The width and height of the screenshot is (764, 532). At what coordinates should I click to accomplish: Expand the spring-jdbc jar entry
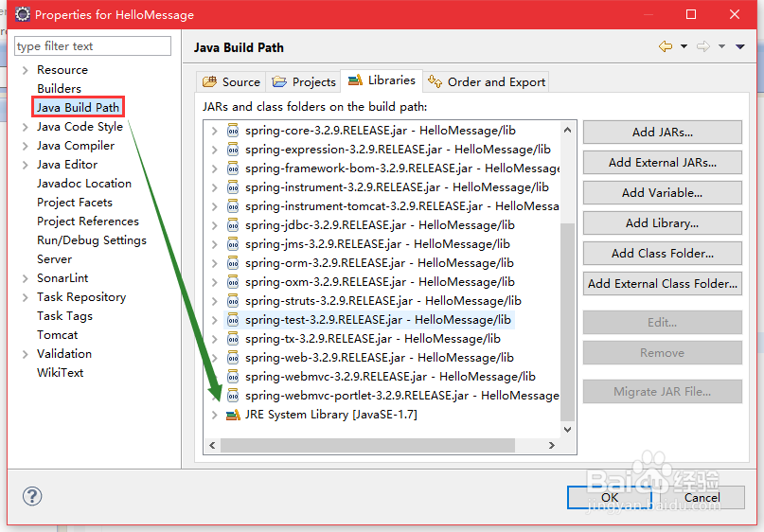pyautogui.click(x=214, y=225)
